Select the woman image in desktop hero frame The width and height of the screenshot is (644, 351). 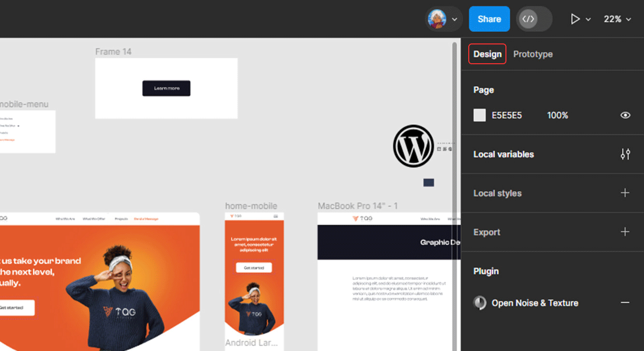click(115, 298)
